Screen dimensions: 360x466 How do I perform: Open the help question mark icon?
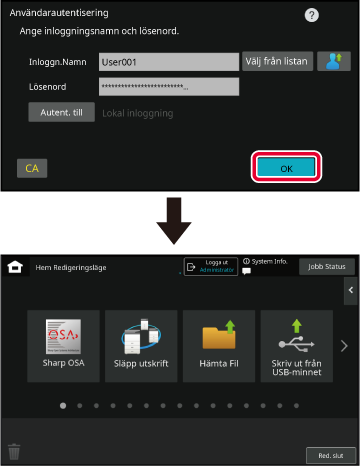312,15
